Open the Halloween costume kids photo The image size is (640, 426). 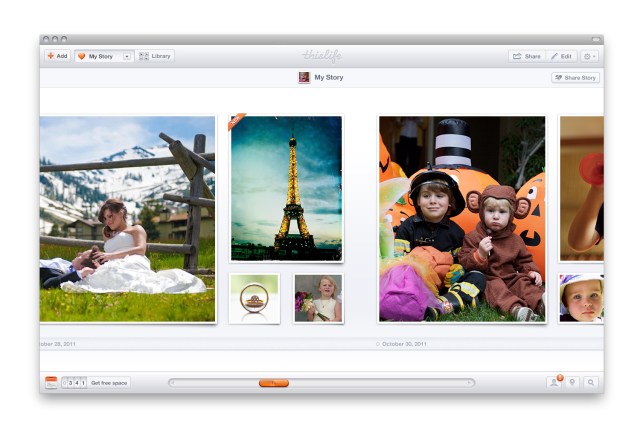tap(462, 219)
